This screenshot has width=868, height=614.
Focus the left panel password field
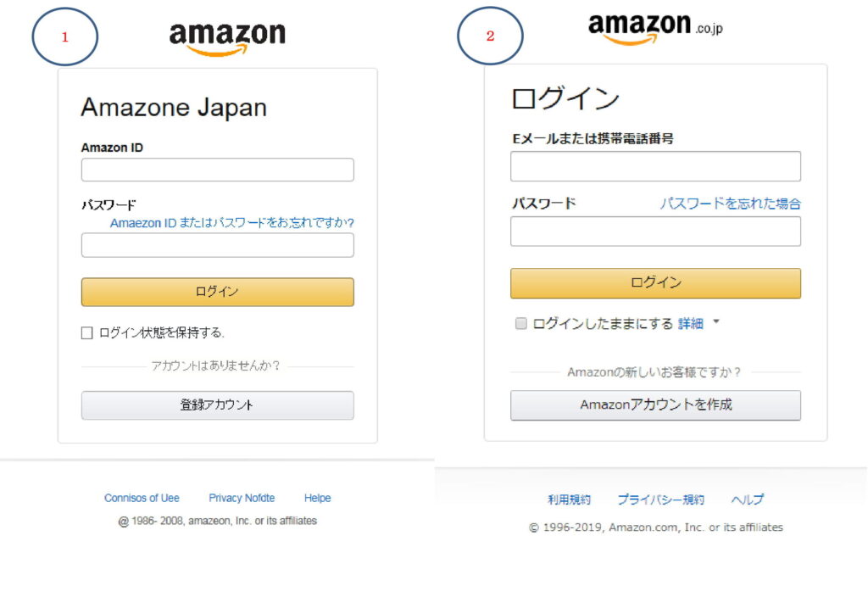[217, 245]
